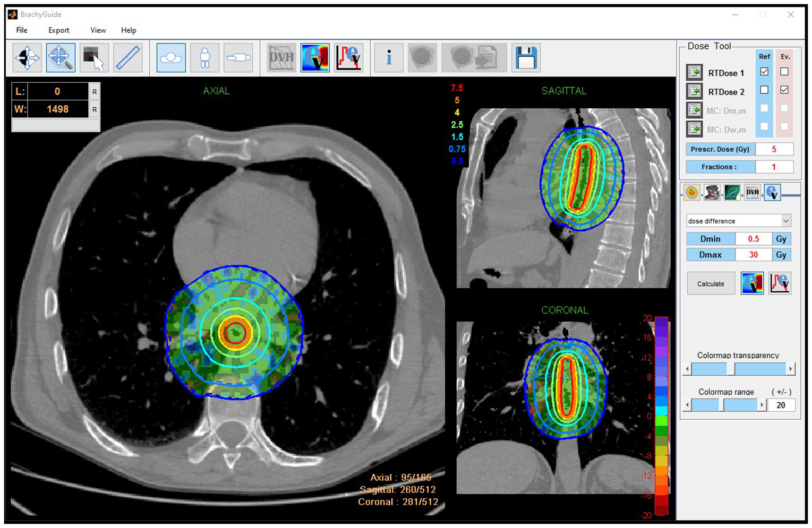Pick the ruler measurement tool
This screenshot has height=528, width=812.
coord(127,57)
